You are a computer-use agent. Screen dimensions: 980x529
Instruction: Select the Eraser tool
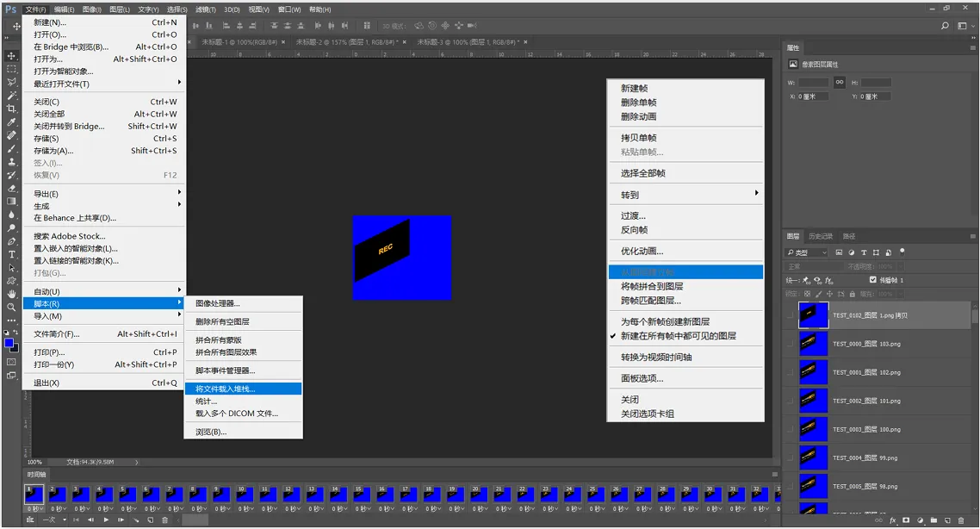click(11, 188)
